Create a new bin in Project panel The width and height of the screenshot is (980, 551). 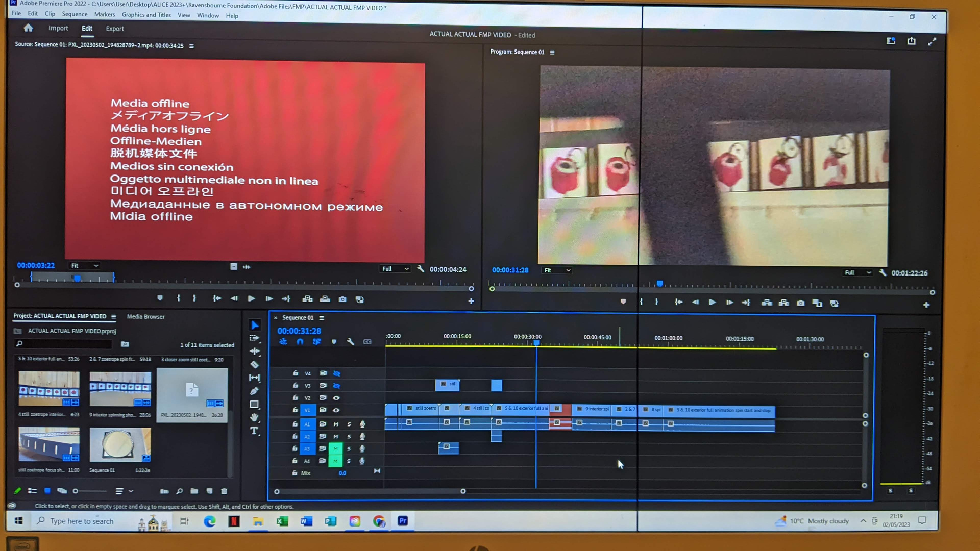(x=194, y=491)
